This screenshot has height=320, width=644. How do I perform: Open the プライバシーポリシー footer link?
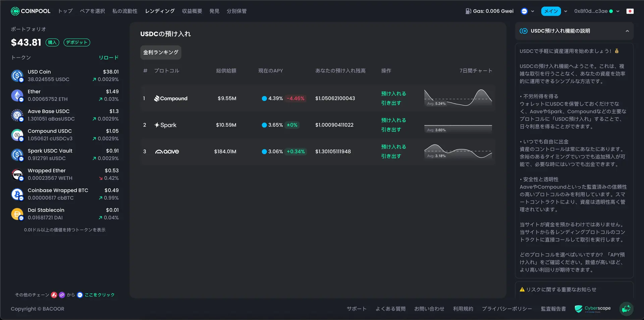tap(507, 309)
